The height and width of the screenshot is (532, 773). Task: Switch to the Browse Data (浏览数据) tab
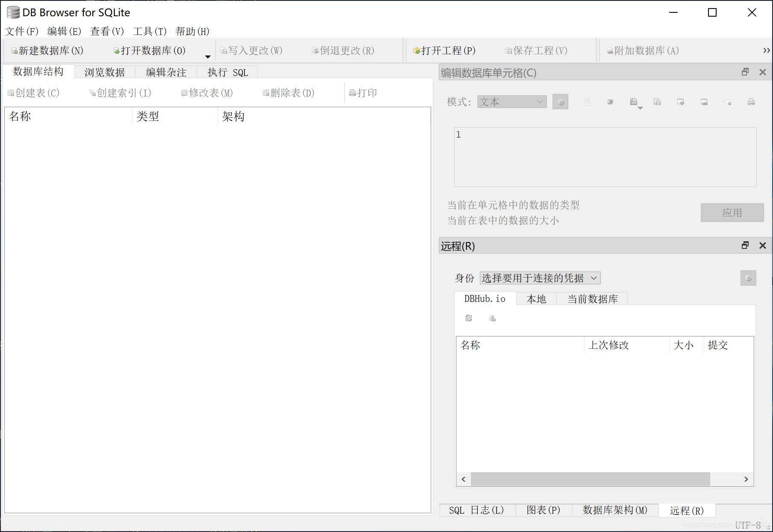[105, 72]
